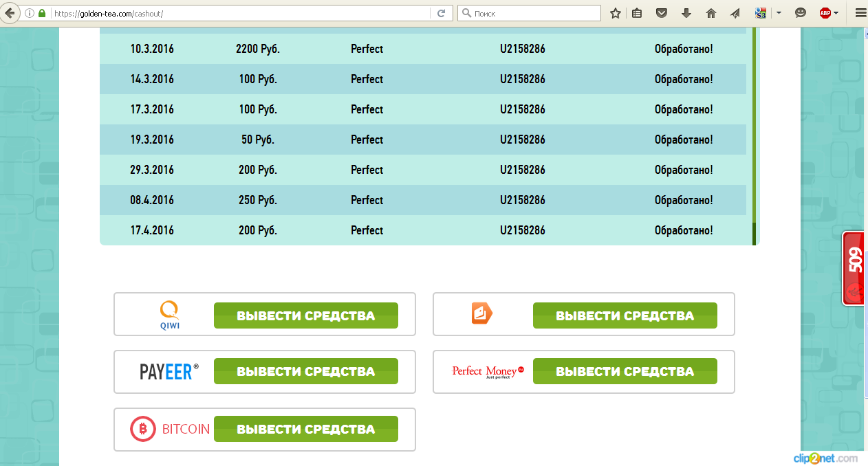868x466 pixels.
Task: Reload the current page
Action: point(441,13)
